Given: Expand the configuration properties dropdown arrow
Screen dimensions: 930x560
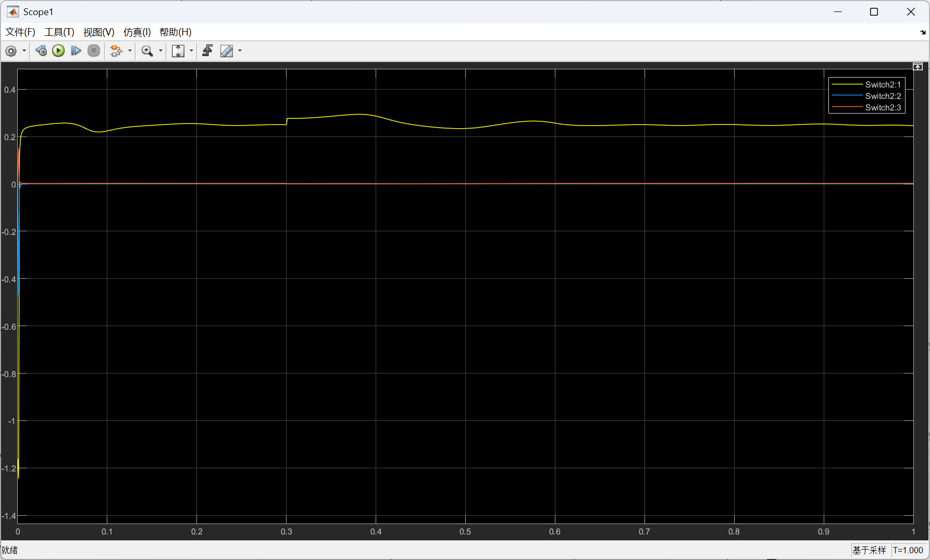Looking at the screenshot, I should coord(24,51).
